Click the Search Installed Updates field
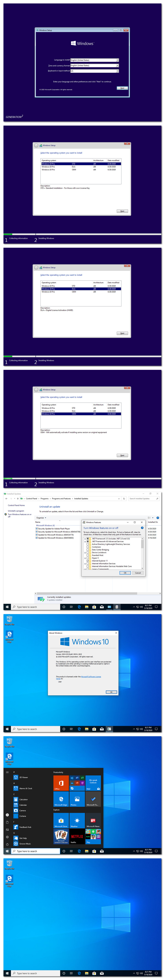This screenshot has width=165, height=980. (x=144, y=498)
